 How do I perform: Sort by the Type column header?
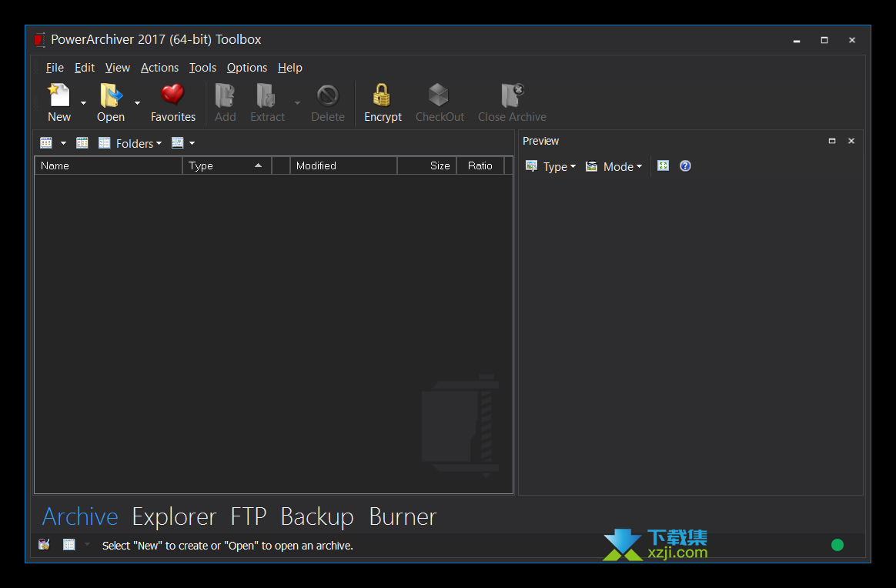[x=227, y=165]
